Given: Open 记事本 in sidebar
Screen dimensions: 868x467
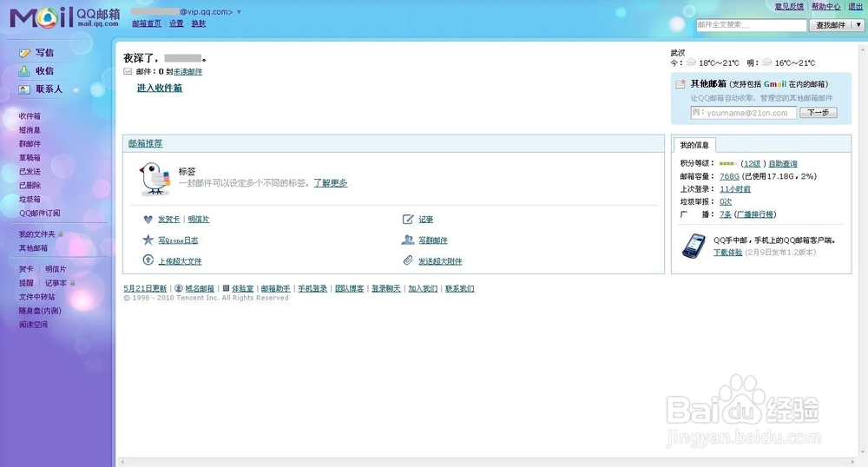Looking at the screenshot, I should pyautogui.click(x=56, y=283).
